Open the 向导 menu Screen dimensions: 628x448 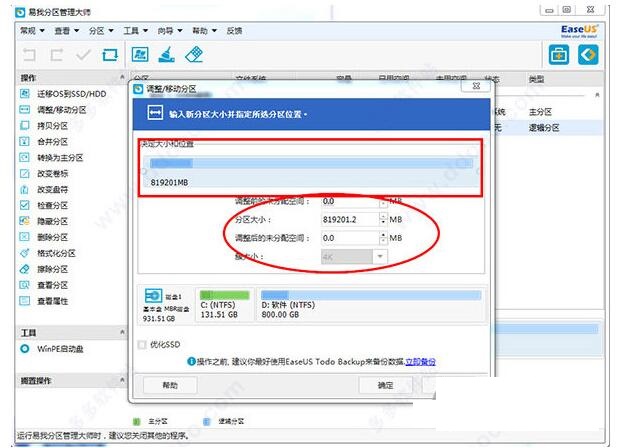tap(170, 30)
